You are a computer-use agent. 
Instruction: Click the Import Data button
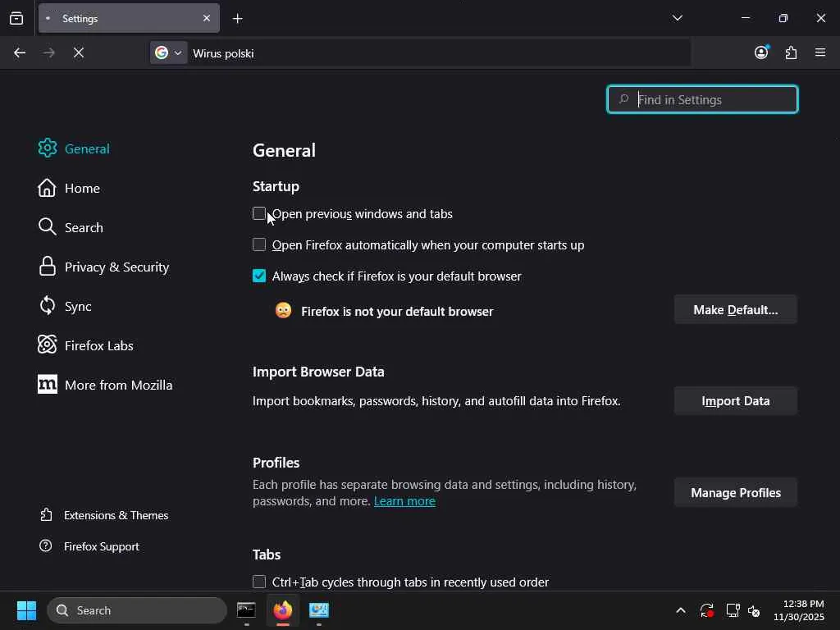tap(736, 400)
